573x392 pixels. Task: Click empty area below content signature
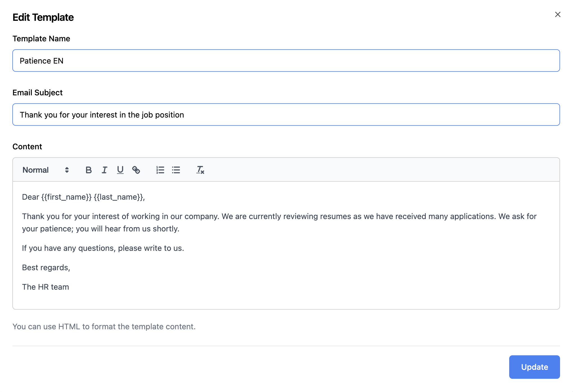tap(286, 300)
